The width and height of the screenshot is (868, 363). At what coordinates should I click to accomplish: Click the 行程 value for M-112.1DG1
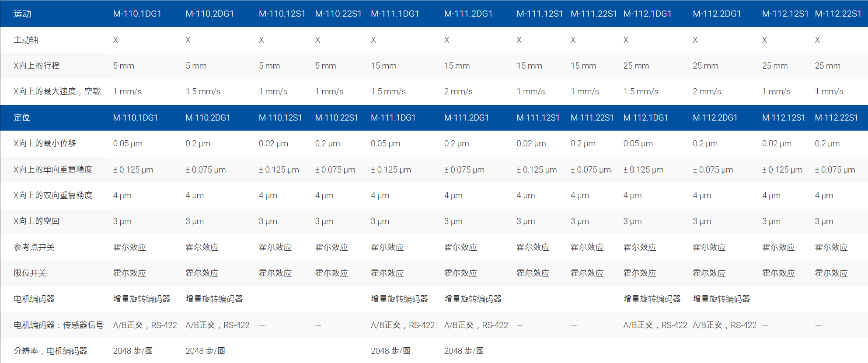tap(636, 66)
